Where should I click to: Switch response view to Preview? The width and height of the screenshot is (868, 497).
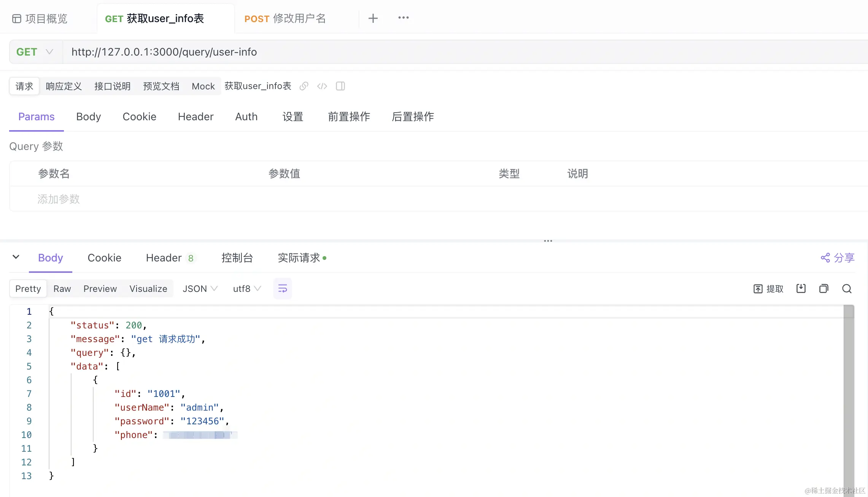coord(100,288)
